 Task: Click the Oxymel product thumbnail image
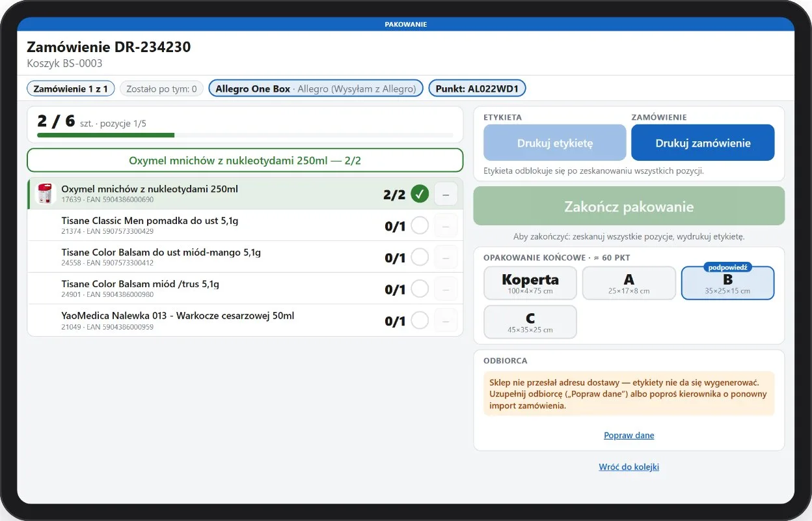(45, 193)
